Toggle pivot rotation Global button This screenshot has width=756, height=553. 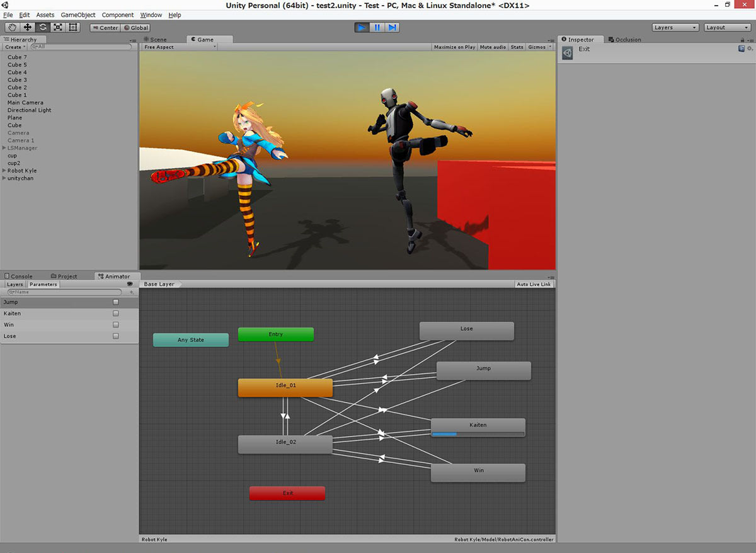(135, 28)
